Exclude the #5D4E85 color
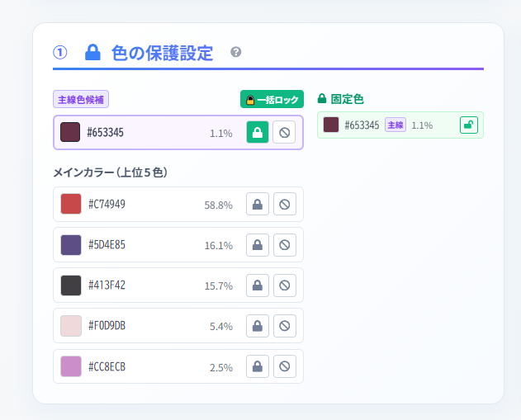The image size is (521, 420). (x=284, y=244)
